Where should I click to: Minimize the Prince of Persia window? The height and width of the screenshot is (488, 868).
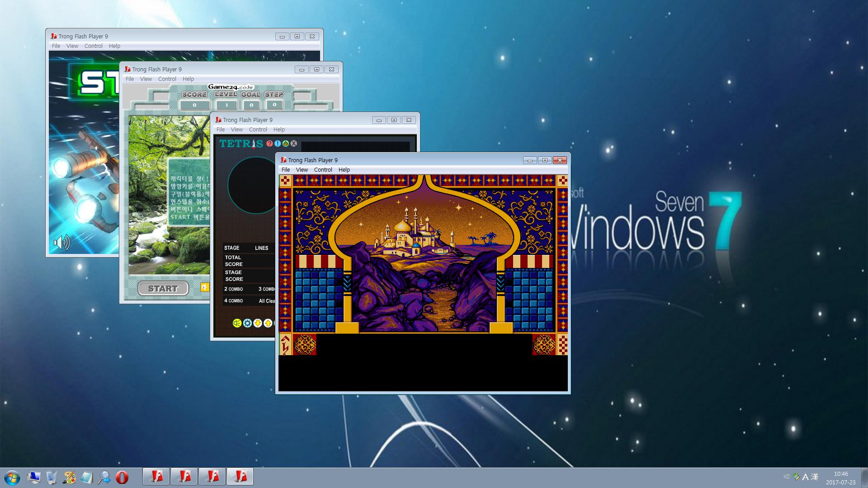tap(530, 160)
